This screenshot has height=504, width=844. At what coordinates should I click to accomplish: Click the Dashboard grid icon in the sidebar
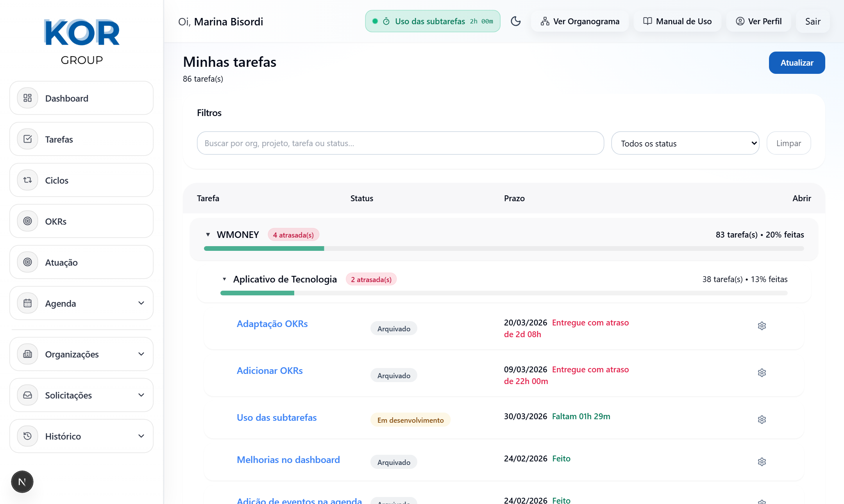27,98
